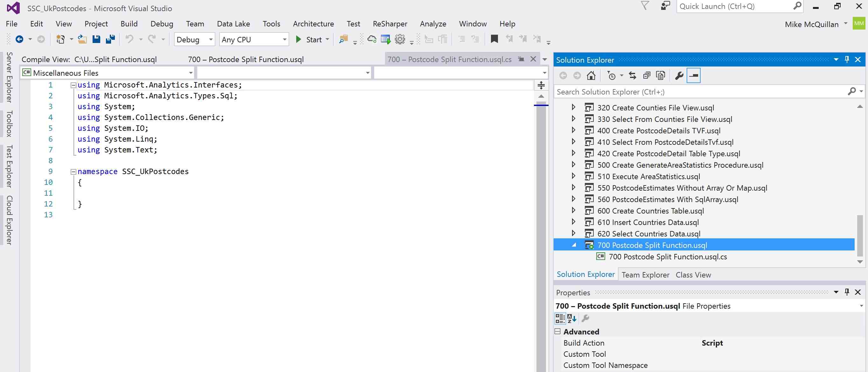The width and height of the screenshot is (868, 372).
Task: Expand the 600 Create Countries Table.usql node
Action: tap(573, 211)
